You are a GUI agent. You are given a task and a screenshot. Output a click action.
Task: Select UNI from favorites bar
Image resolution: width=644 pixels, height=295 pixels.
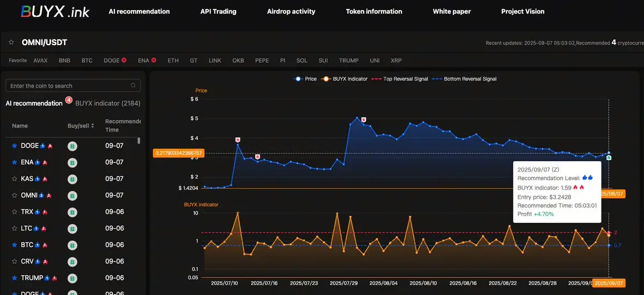pyautogui.click(x=375, y=61)
